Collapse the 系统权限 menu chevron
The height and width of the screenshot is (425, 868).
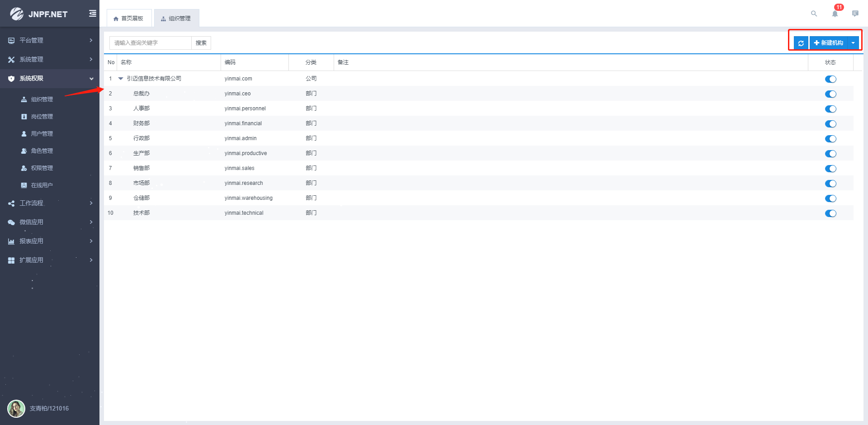click(91, 79)
